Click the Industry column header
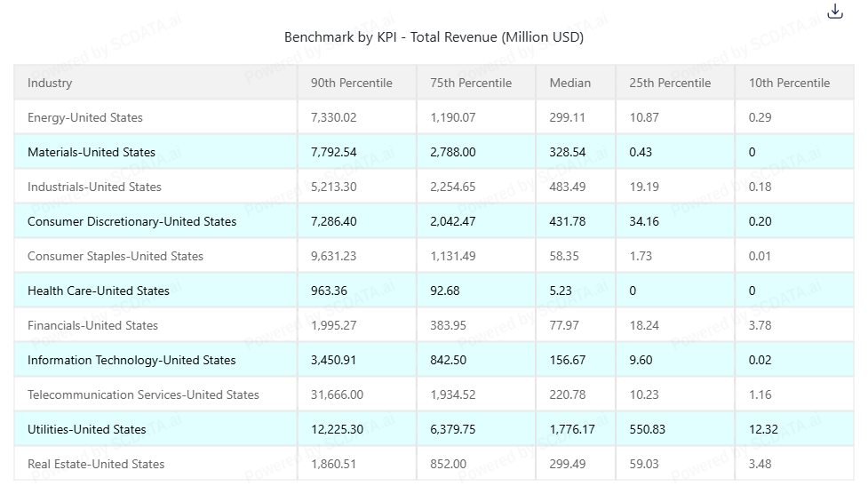Viewport: 868px width, 494px height. coord(50,83)
